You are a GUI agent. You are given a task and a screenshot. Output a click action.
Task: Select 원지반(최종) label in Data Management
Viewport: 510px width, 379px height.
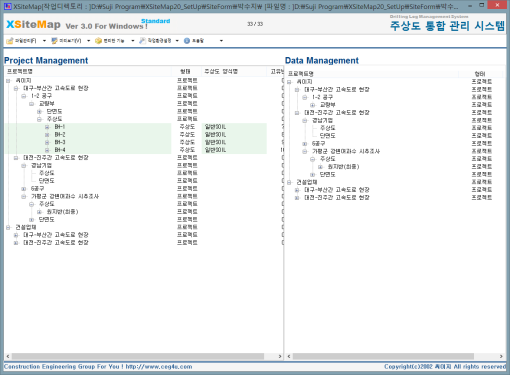pos(343,167)
